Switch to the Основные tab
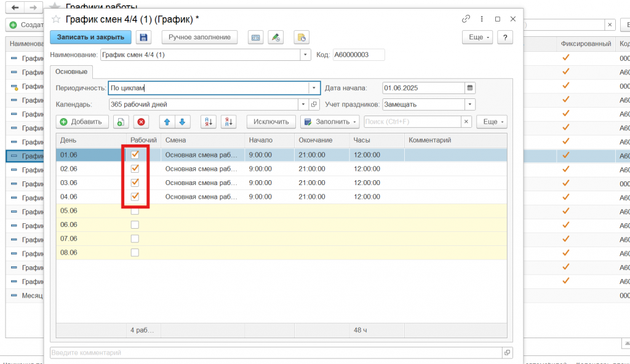 pyautogui.click(x=71, y=72)
